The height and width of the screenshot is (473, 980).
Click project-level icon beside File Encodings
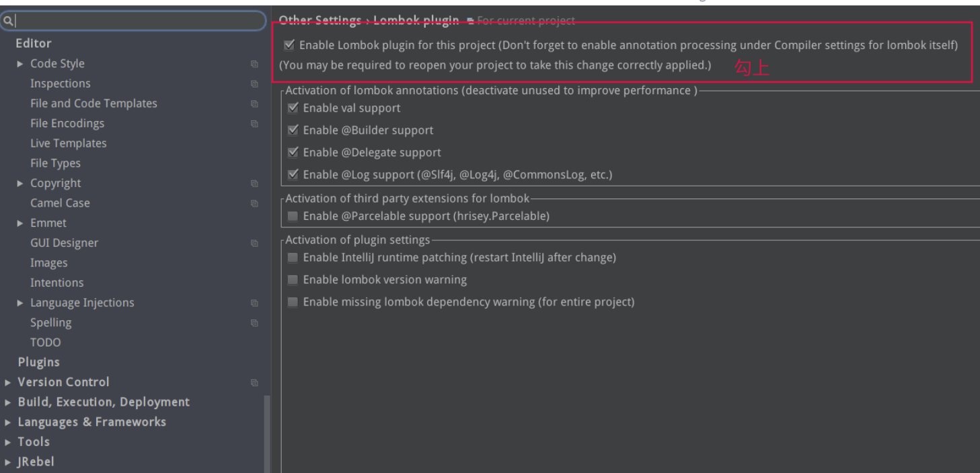(254, 124)
